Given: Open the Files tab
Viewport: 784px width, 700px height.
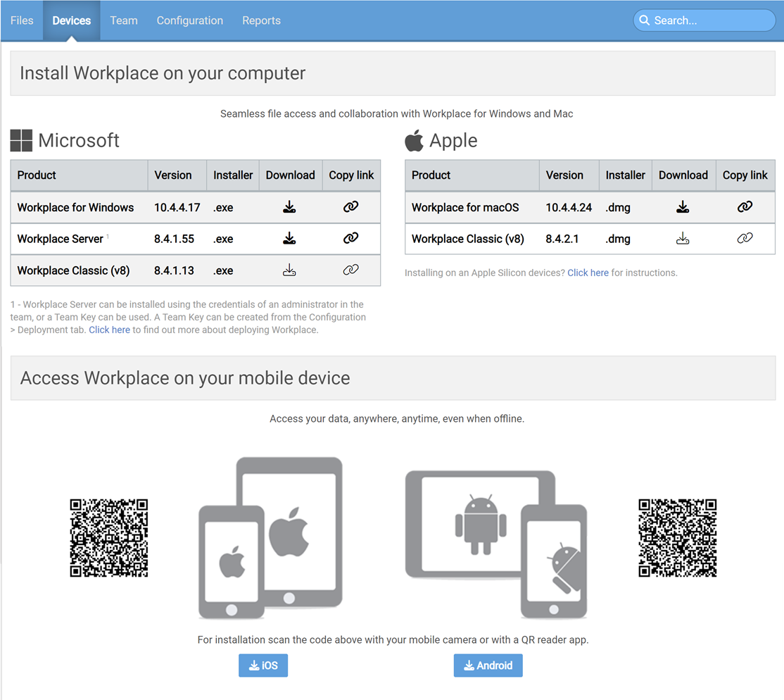Looking at the screenshot, I should pos(22,20).
